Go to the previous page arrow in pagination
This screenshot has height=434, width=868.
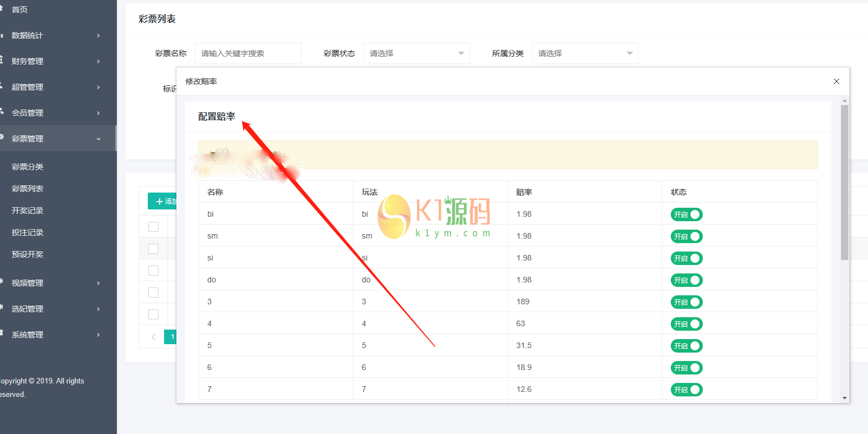153,337
